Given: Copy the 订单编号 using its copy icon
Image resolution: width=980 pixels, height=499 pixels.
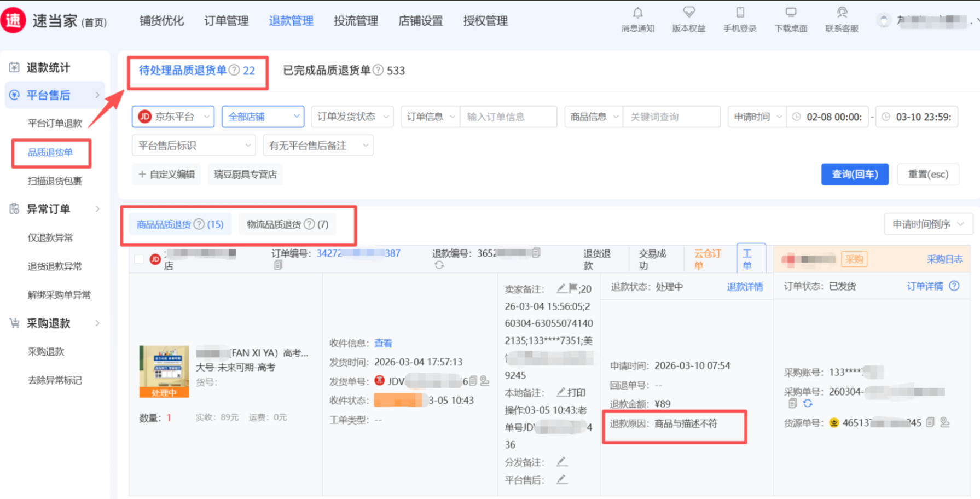Looking at the screenshot, I should click(278, 265).
